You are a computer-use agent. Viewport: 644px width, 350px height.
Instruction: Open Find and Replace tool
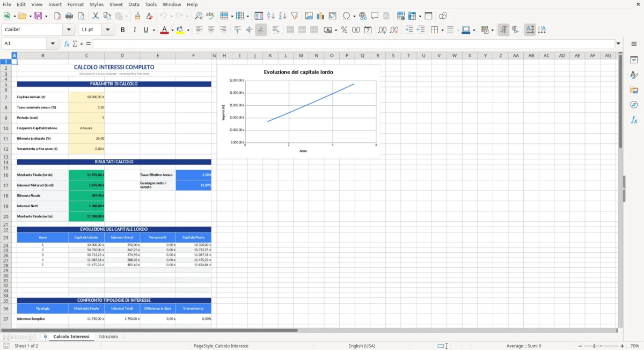click(x=199, y=16)
